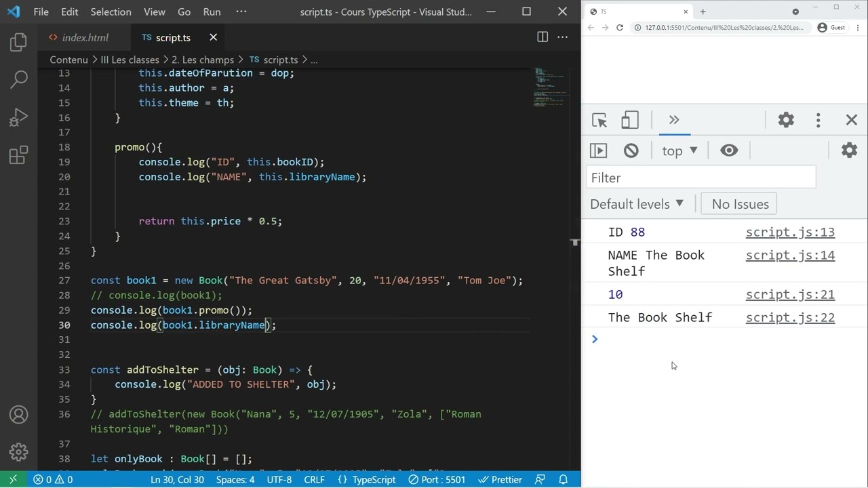Open browser menu three dots
Image resolution: width=868 pixels, height=488 pixels.
point(859,28)
